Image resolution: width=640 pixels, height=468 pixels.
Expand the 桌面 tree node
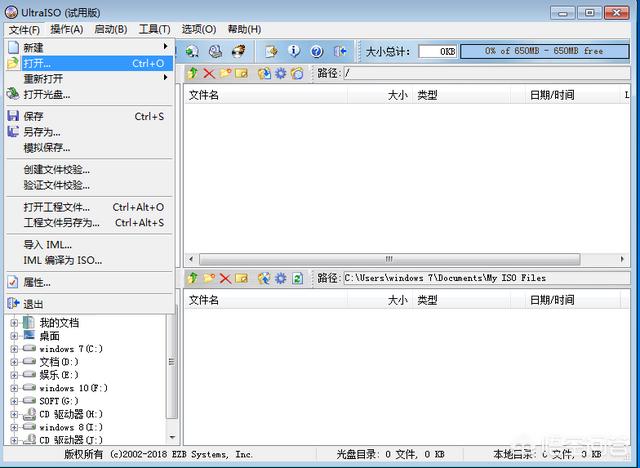point(14,336)
